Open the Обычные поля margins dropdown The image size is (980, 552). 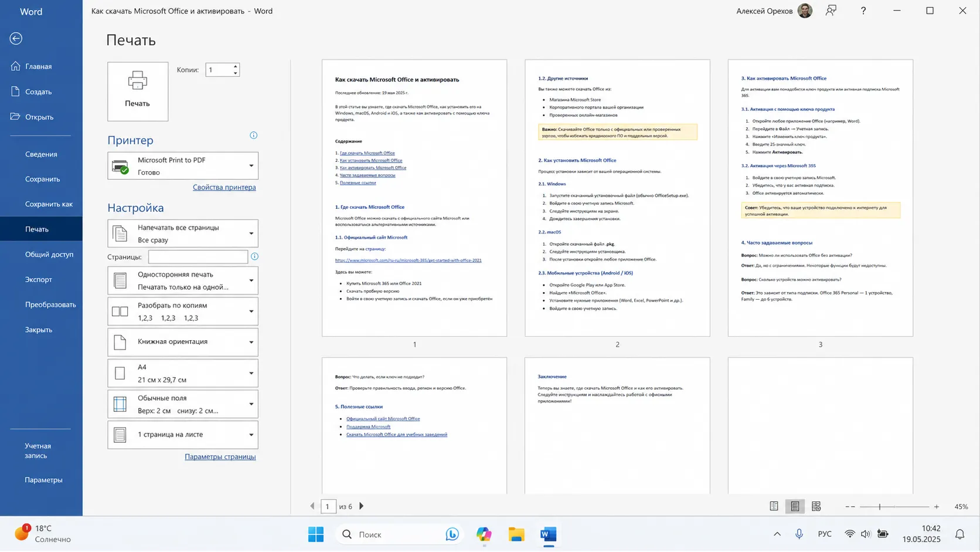[x=183, y=404]
